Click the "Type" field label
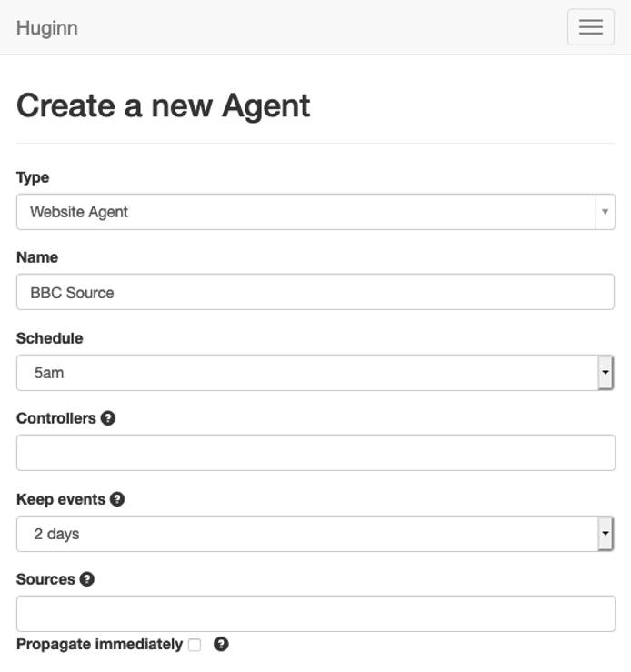Image resolution: width=631 pixels, height=672 pixels. [33, 177]
